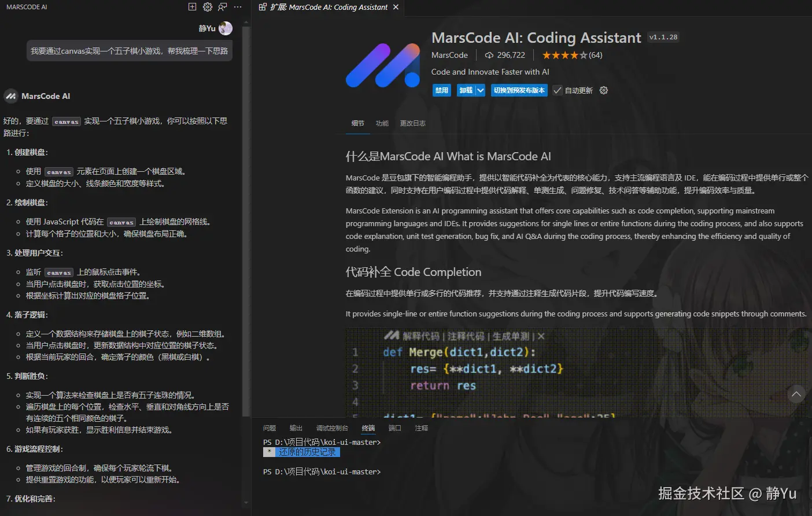Click the chat panel scrollbar up arrow

click(x=246, y=22)
